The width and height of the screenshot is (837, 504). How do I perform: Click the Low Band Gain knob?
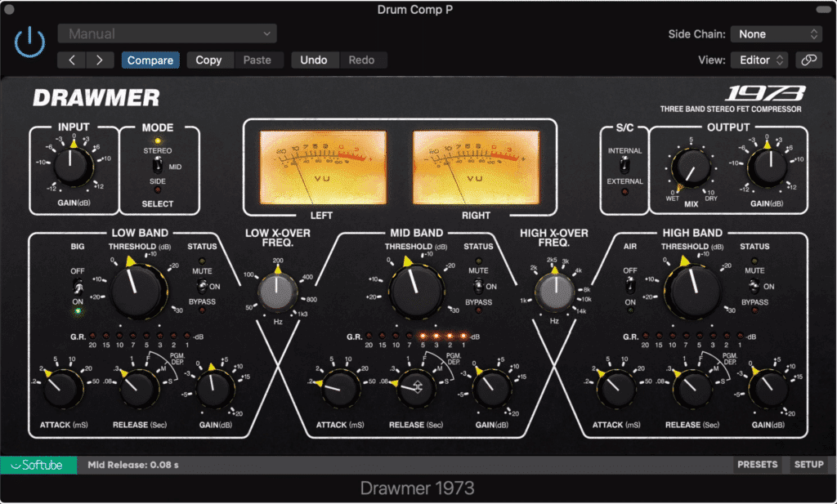(215, 389)
